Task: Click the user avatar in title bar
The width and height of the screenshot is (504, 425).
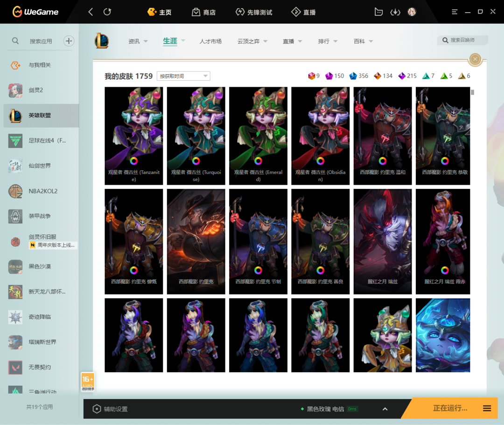Action: [412, 12]
